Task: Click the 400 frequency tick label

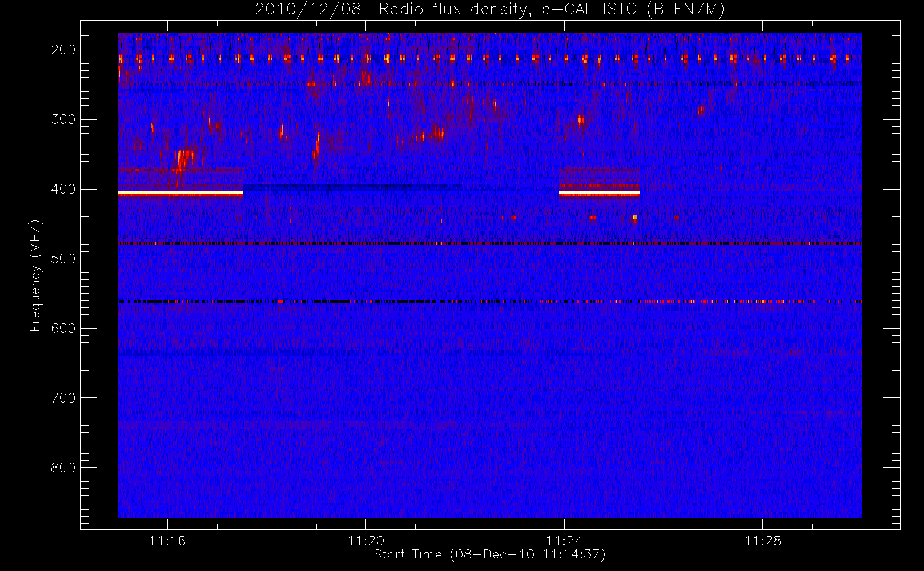Action: 63,189
